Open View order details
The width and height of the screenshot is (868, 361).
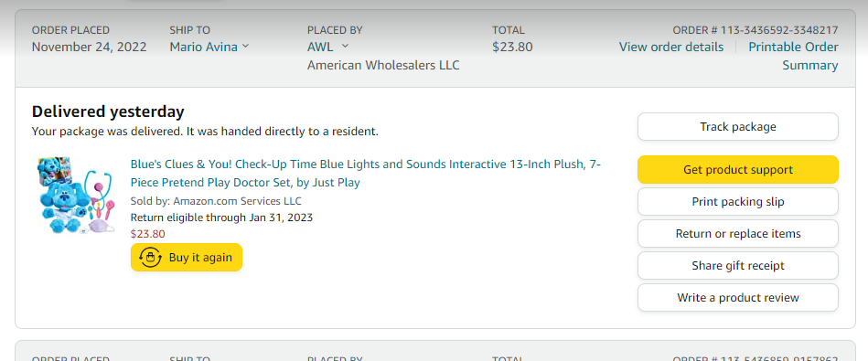pyautogui.click(x=671, y=47)
